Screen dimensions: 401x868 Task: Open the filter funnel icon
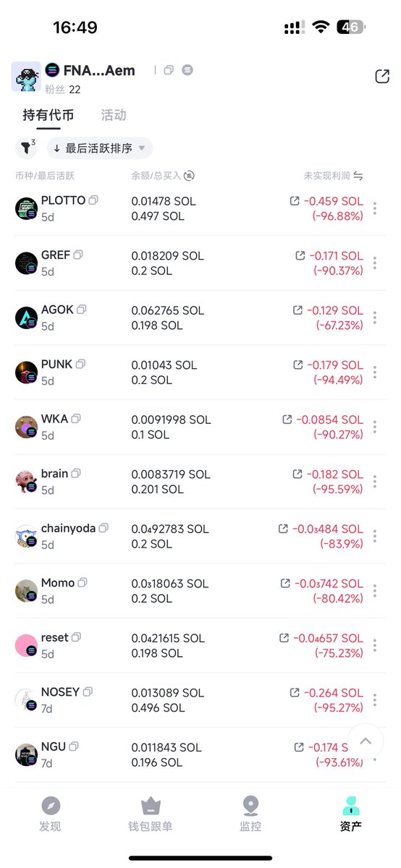[26, 148]
